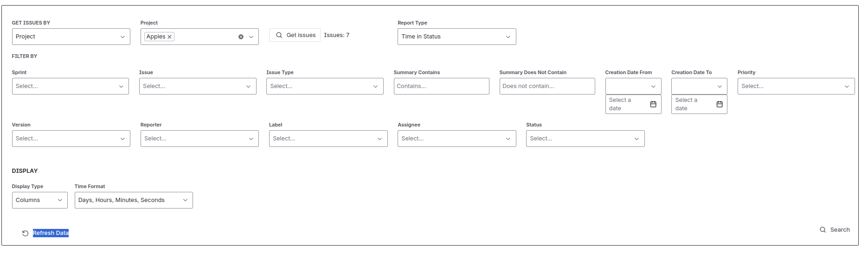This screenshot has width=868, height=253.
Task: Open the Assignee filter dropdown
Action: 457,139
